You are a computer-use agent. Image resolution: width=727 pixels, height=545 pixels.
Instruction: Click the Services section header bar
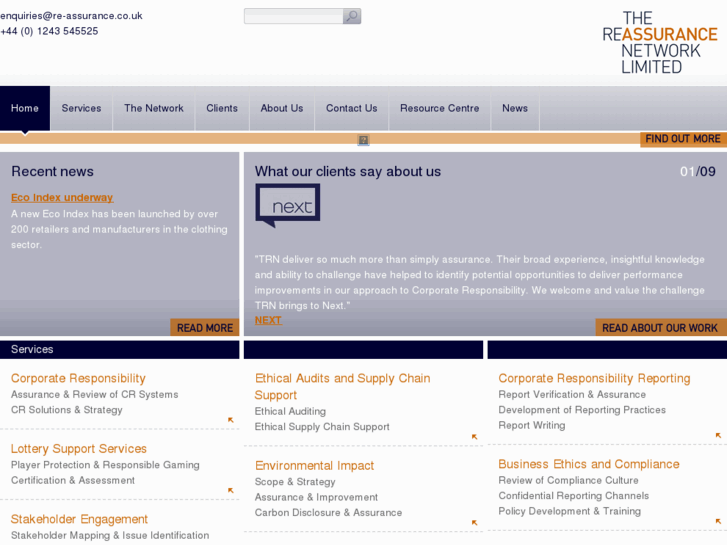pos(120,349)
